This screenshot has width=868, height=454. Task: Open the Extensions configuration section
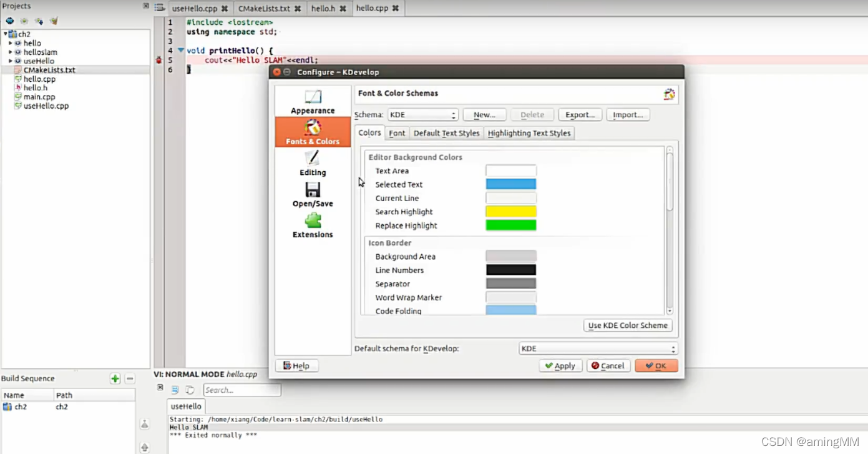pyautogui.click(x=313, y=225)
